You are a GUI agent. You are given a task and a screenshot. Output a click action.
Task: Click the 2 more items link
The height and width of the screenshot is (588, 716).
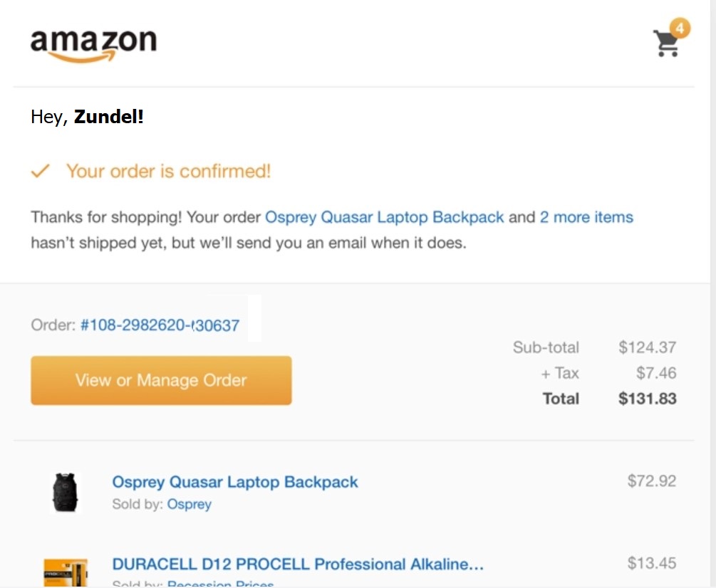(586, 217)
